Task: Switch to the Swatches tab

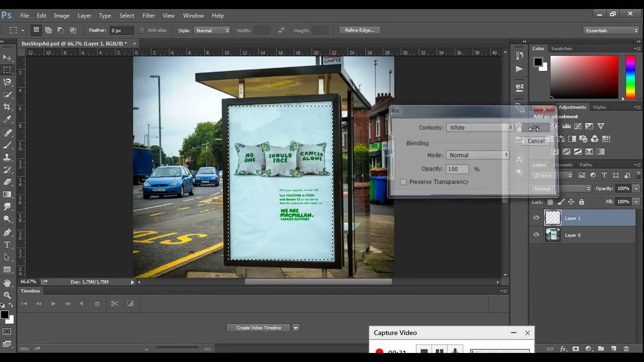Action: point(561,49)
